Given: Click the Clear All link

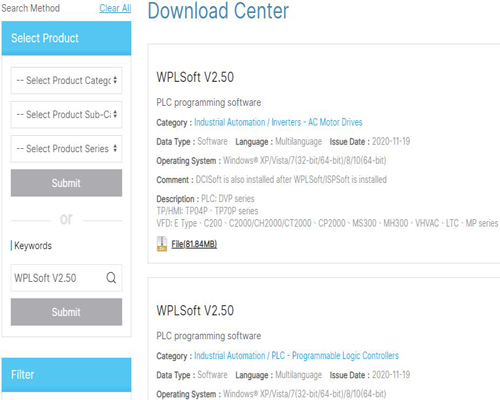Looking at the screenshot, I should [x=115, y=8].
